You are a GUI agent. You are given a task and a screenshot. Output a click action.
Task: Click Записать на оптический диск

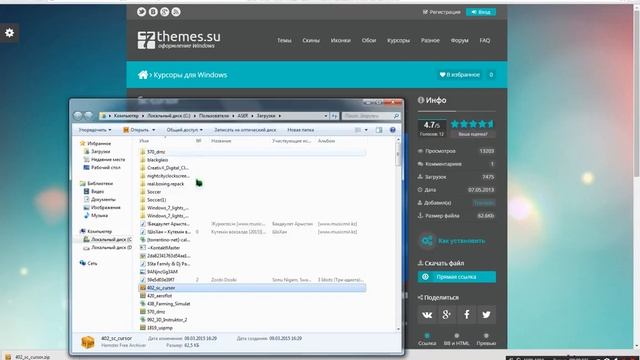(245, 130)
